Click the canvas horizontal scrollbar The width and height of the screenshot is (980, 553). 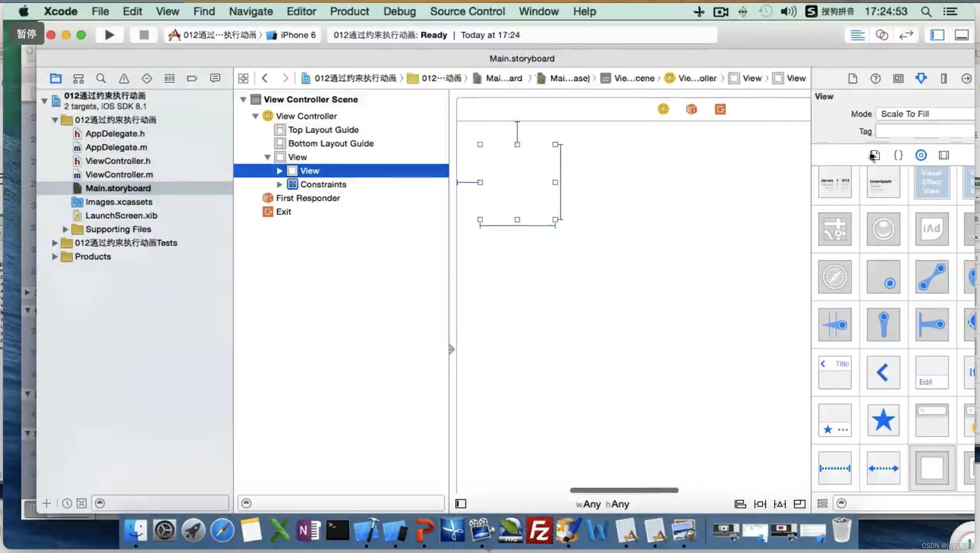[624, 490]
